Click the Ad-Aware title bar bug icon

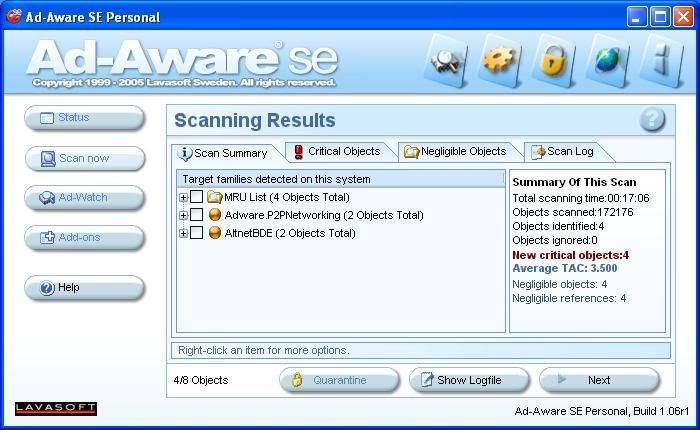[x=14, y=17]
